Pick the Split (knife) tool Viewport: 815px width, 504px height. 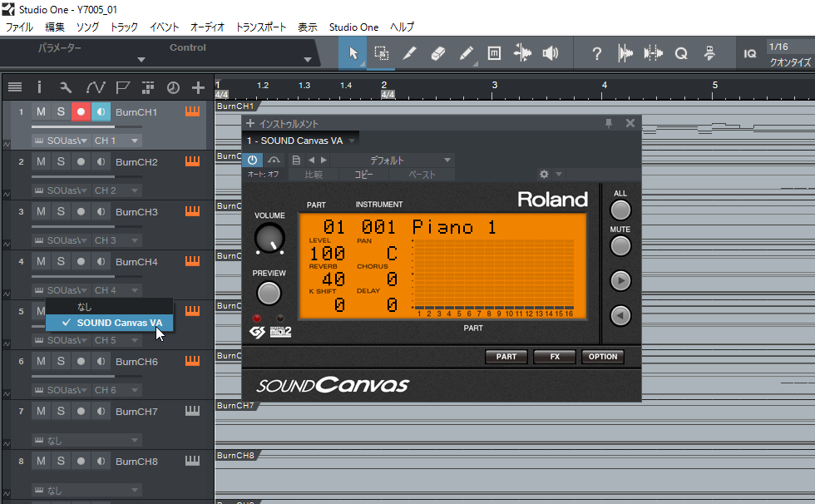tap(409, 53)
